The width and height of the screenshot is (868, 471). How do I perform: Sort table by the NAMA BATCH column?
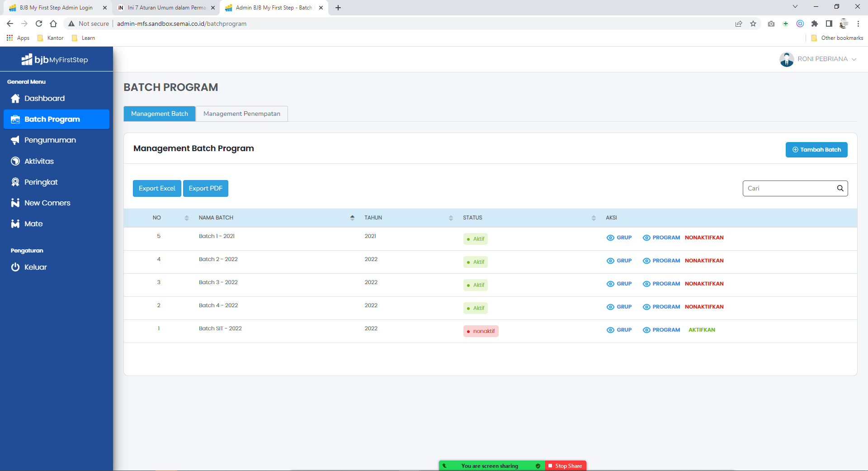(x=352, y=218)
